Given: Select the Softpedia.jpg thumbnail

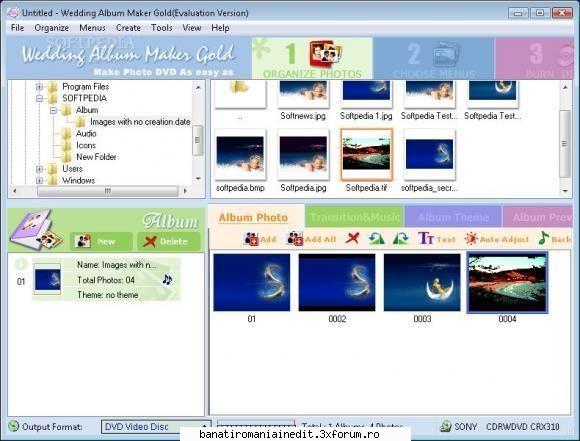Looking at the screenshot, I should pos(303,154).
